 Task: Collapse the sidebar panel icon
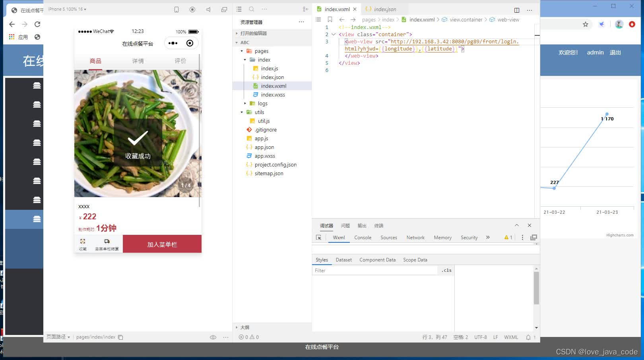point(305,9)
